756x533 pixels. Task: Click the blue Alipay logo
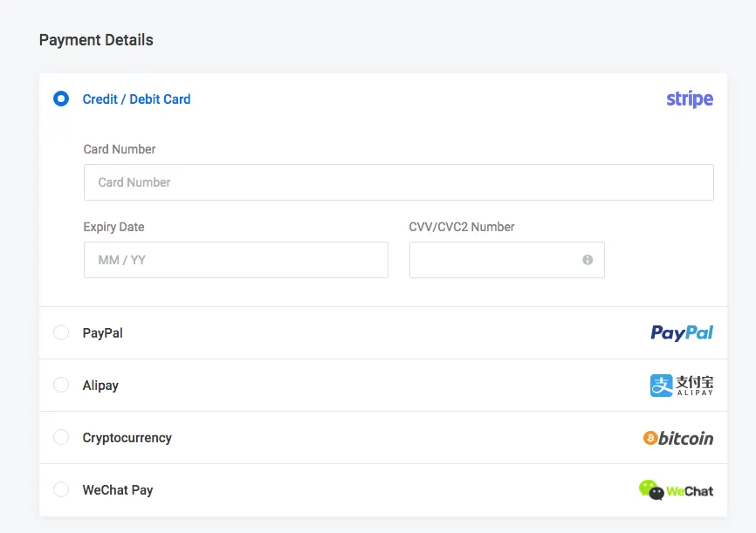[681, 385]
